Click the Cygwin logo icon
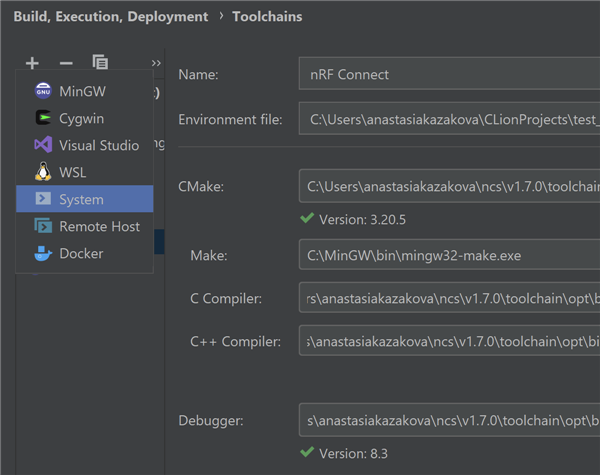This screenshot has width=600, height=475. (x=42, y=118)
